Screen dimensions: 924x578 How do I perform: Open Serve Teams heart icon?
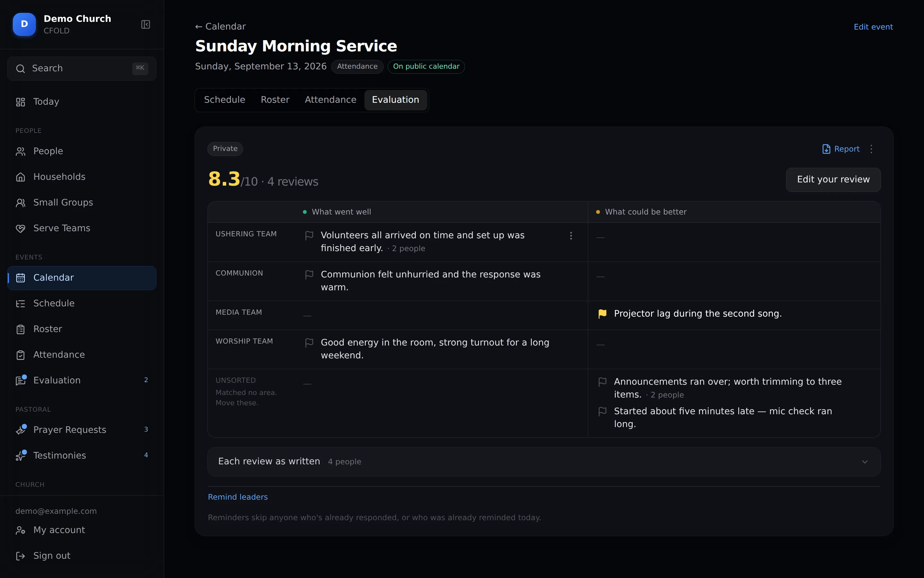click(21, 228)
